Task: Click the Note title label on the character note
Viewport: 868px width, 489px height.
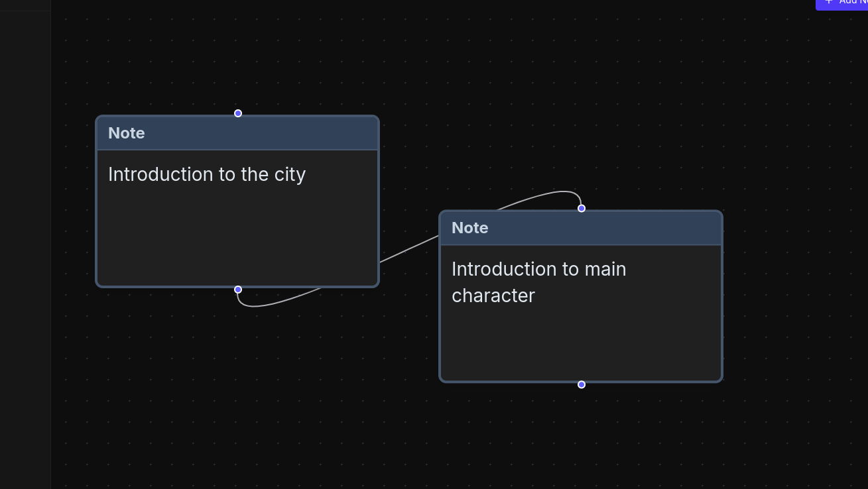Action: point(469,228)
